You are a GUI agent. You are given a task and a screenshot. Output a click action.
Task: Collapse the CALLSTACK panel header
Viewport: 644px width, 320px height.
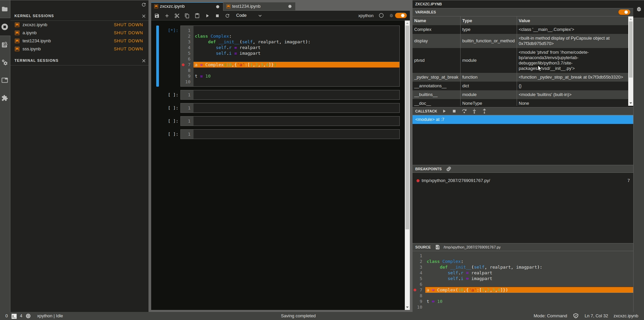(426, 111)
